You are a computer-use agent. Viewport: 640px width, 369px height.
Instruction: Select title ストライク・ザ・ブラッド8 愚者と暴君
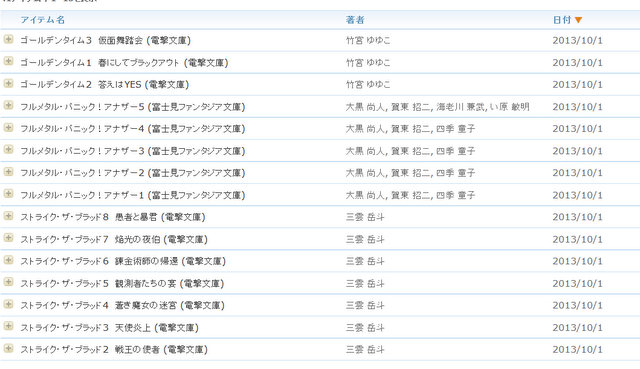click(x=89, y=217)
